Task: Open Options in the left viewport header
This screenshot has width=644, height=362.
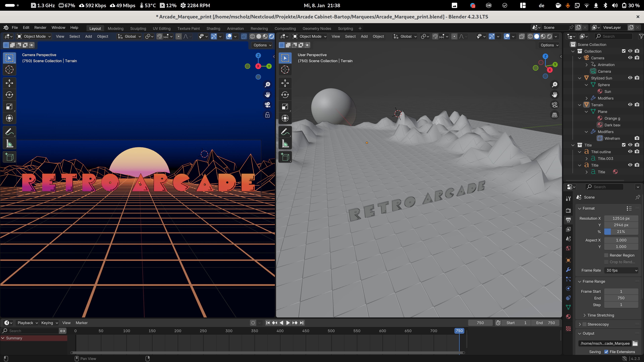Action: point(262,45)
